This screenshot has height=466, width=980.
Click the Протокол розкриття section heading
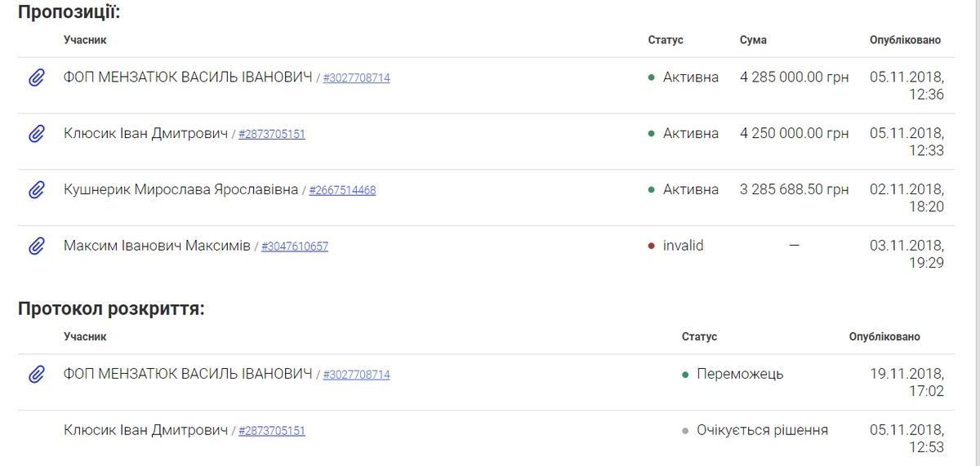click(111, 309)
